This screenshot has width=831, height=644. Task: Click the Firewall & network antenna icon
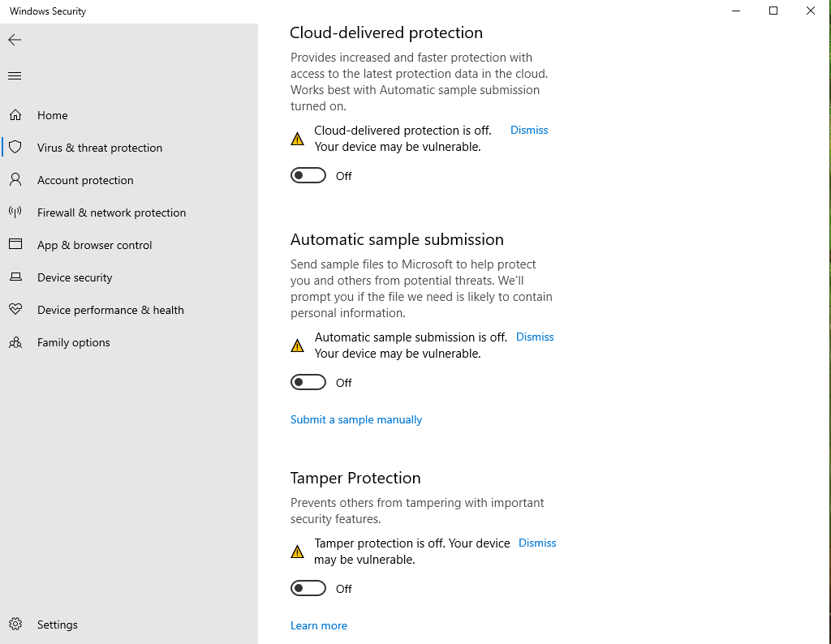pos(15,213)
